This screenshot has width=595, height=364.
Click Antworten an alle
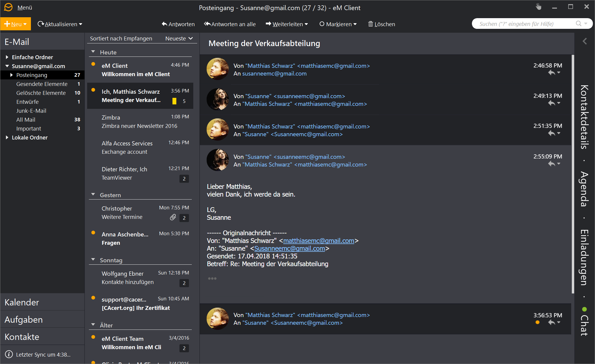pos(230,24)
